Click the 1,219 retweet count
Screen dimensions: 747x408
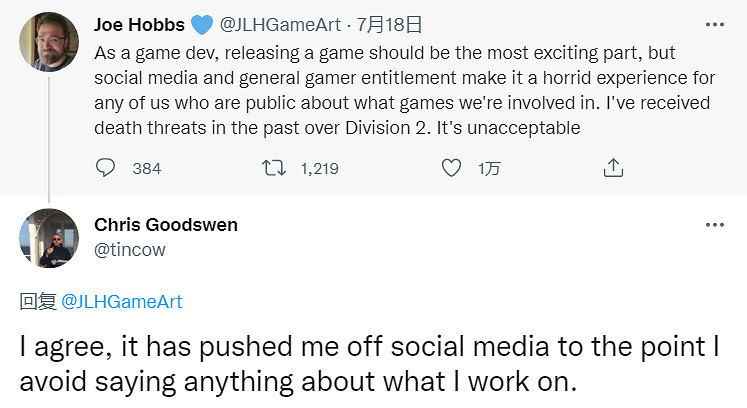[319, 168]
